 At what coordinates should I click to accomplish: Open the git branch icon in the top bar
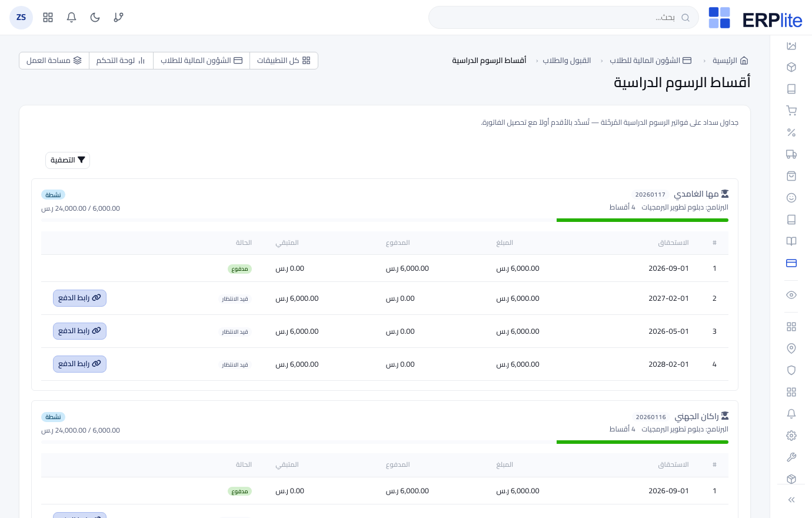click(x=118, y=18)
